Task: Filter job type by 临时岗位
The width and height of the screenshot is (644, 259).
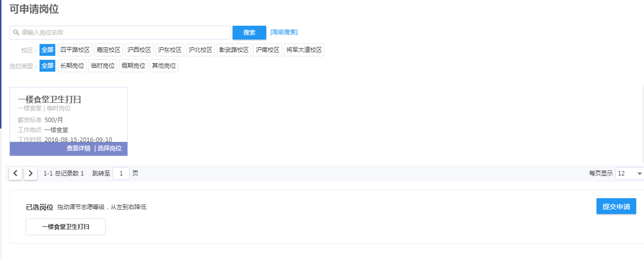Action: (102, 66)
